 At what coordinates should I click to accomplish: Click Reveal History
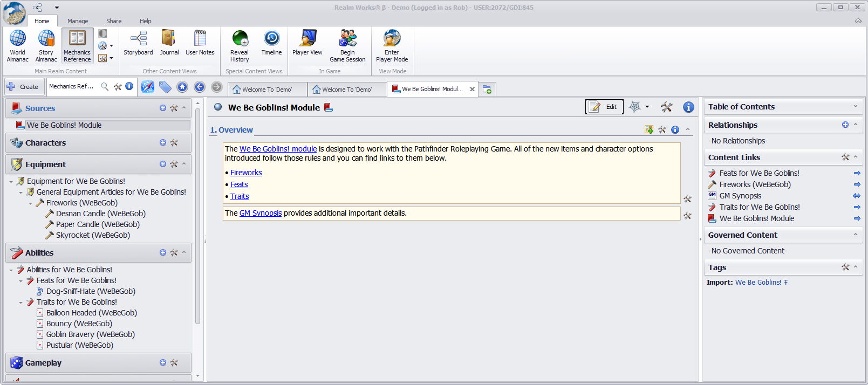tap(240, 46)
